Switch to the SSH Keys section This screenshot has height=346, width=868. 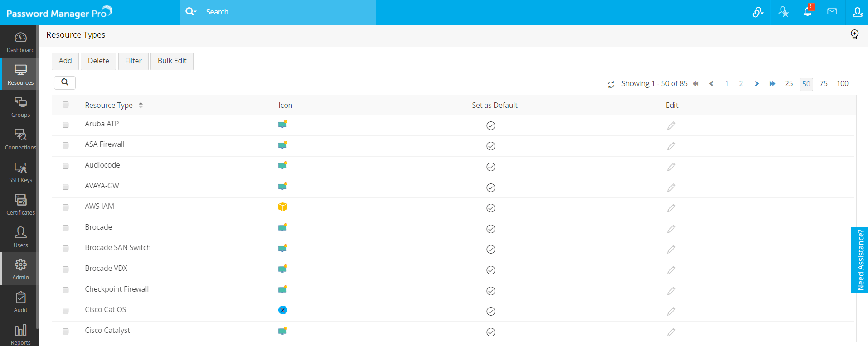[x=20, y=172]
